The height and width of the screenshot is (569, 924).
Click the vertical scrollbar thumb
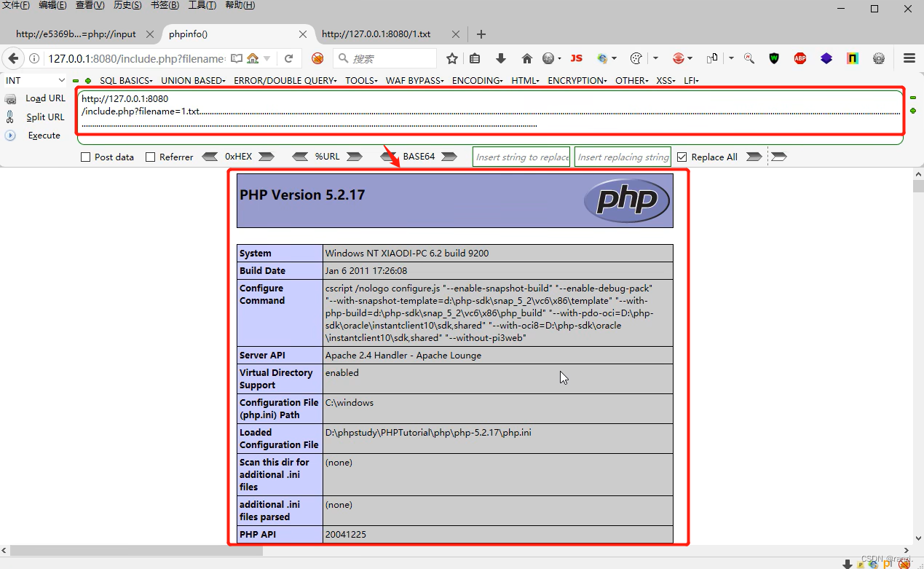[918, 185]
